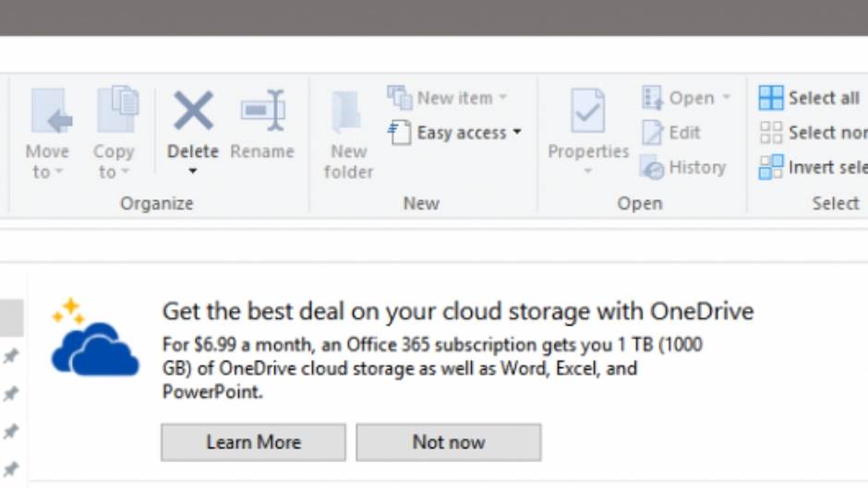Image resolution: width=868 pixels, height=488 pixels.
Task: Expand the Open dropdown in ribbon
Action: 726,98
